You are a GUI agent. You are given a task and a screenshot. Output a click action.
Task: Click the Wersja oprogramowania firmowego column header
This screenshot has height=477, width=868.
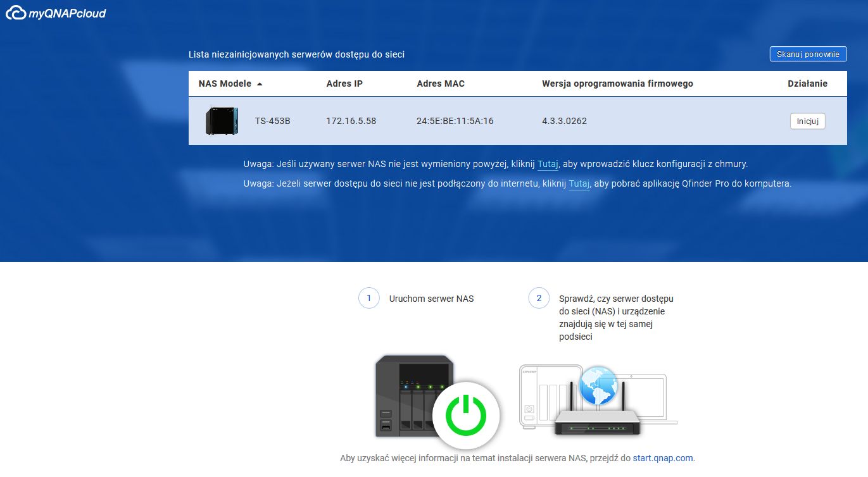pos(617,84)
